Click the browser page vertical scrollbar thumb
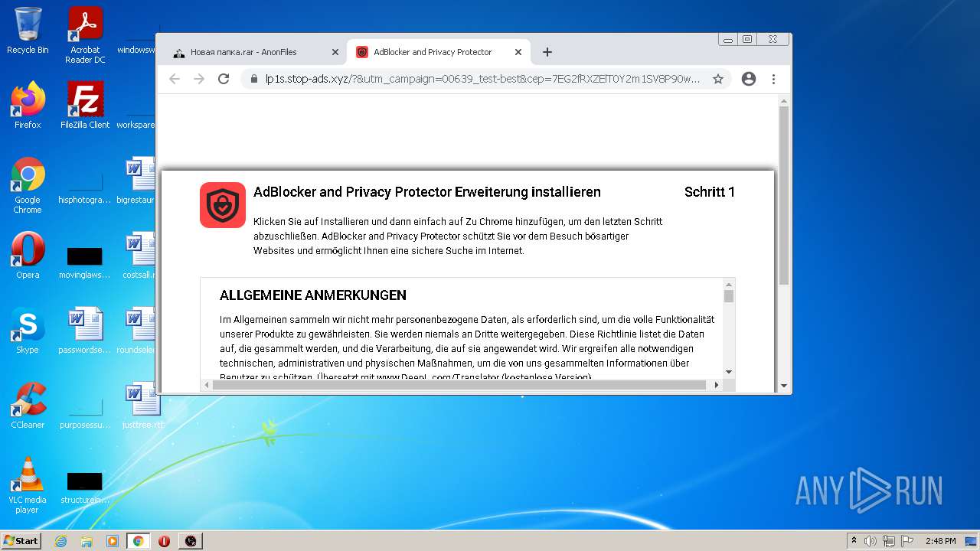Image resolution: width=980 pixels, height=551 pixels. 784,196
